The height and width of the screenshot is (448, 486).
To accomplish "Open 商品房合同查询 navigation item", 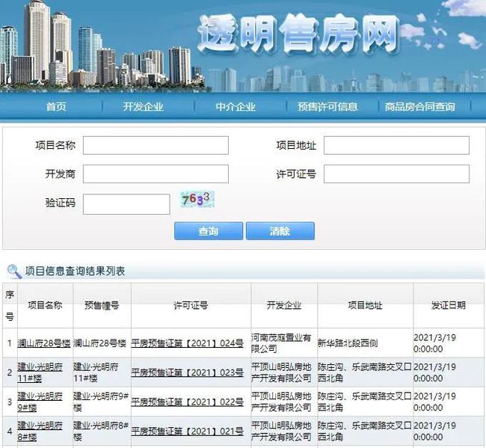I will click(x=419, y=107).
